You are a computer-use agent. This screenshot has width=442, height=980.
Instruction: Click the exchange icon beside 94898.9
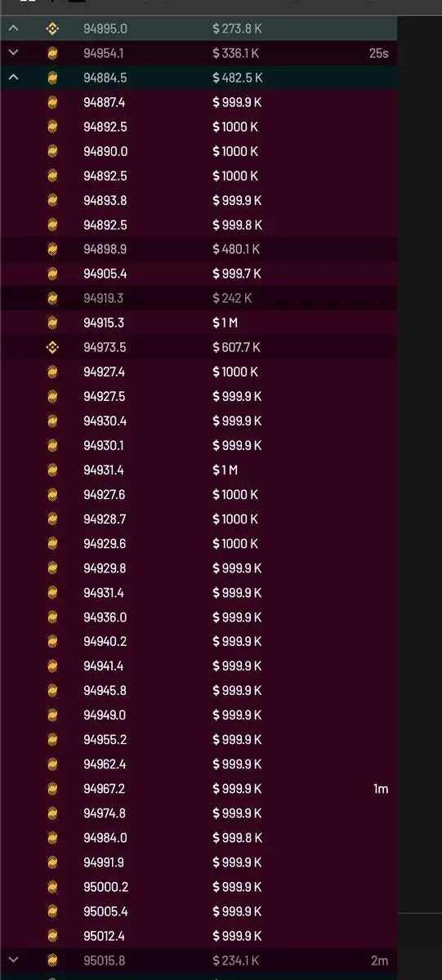[52, 249]
